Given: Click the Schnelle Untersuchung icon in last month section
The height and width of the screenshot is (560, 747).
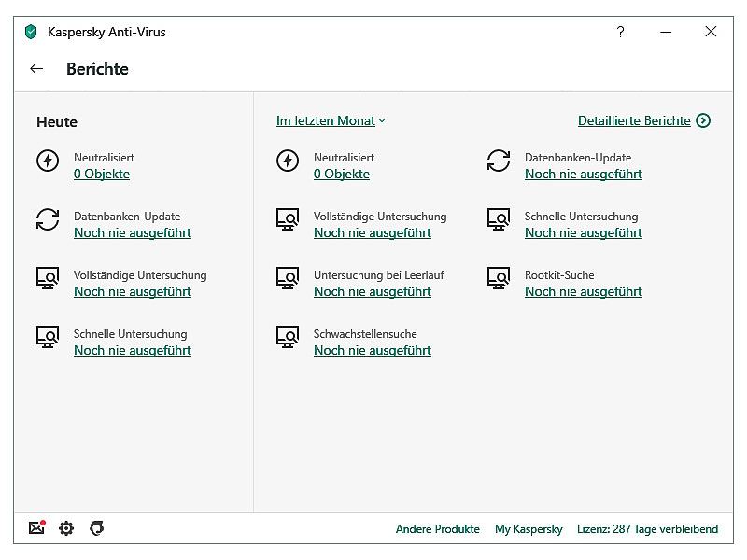Looking at the screenshot, I should [x=499, y=219].
